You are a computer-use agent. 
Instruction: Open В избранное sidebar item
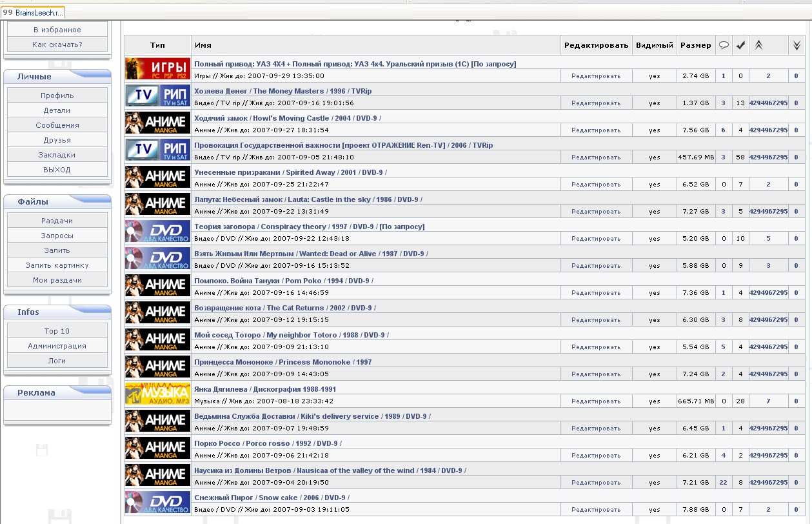click(x=57, y=30)
